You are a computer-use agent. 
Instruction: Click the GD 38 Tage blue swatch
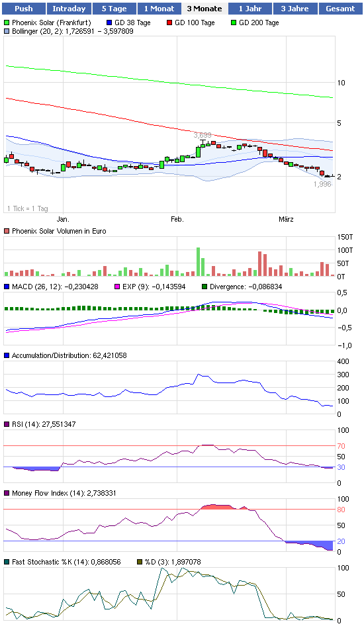[109, 22]
